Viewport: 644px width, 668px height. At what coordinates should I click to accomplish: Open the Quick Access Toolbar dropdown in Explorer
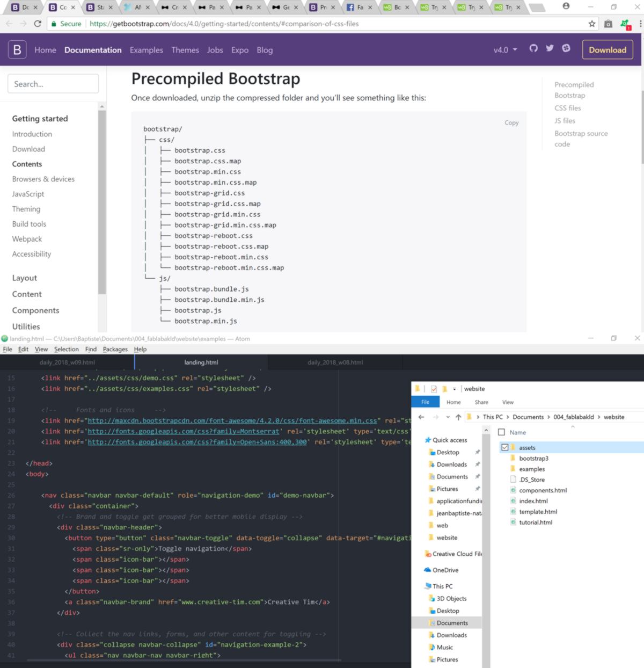[455, 389]
